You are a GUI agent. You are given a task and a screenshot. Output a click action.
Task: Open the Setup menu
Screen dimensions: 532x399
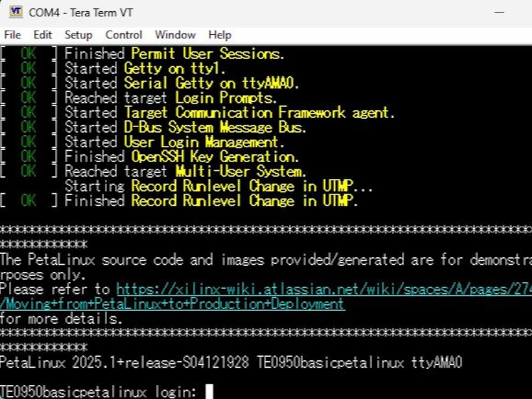point(78,35)
